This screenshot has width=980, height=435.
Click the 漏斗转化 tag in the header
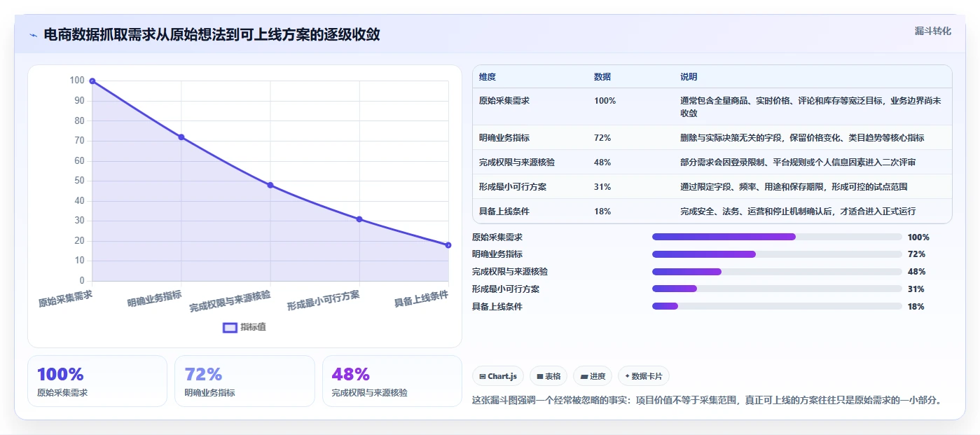pyautogui.click(x=933, y=31)
